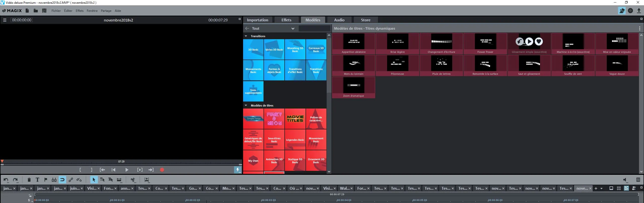This screenshot has width=644, height=203.
Task: Open the MOVIE TITLES template category
Action: (295, 119)
